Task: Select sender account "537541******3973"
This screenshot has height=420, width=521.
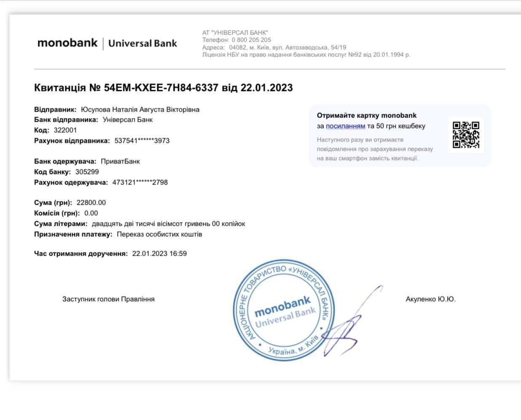Action: 142,141
